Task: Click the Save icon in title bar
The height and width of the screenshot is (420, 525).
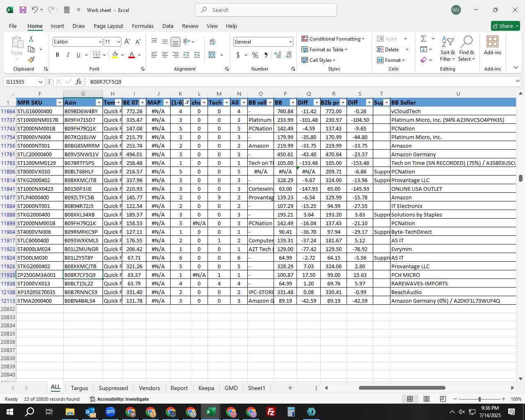Action: click(x=23, y=10)
